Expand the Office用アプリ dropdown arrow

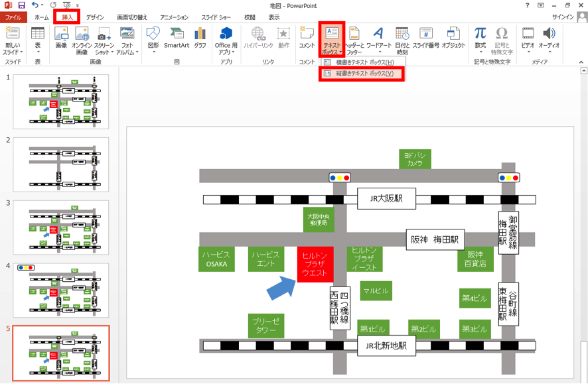(233, 52)
